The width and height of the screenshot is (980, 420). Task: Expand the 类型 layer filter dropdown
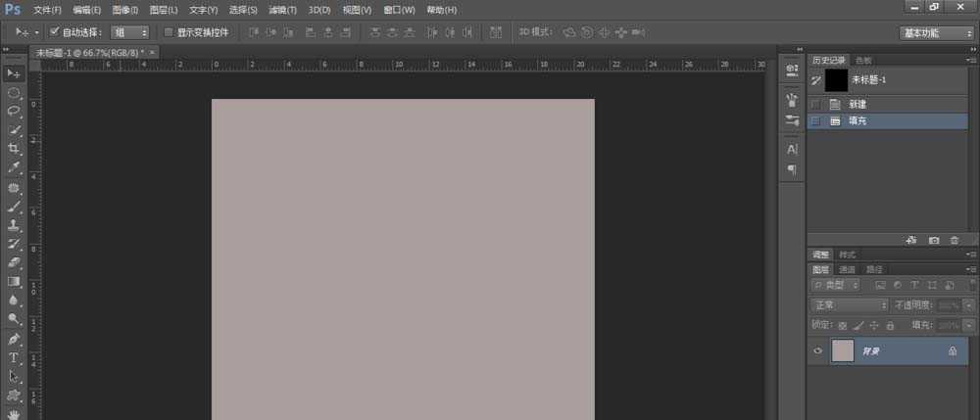(838, 285)
